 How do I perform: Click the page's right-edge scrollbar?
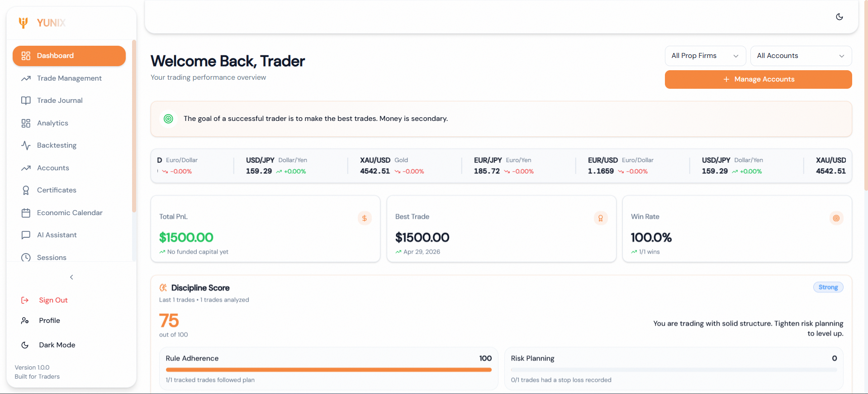[866, 95]
